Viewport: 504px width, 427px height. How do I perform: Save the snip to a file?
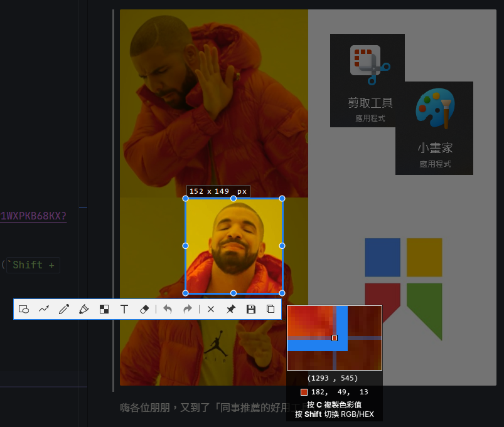tap(250, 309)
